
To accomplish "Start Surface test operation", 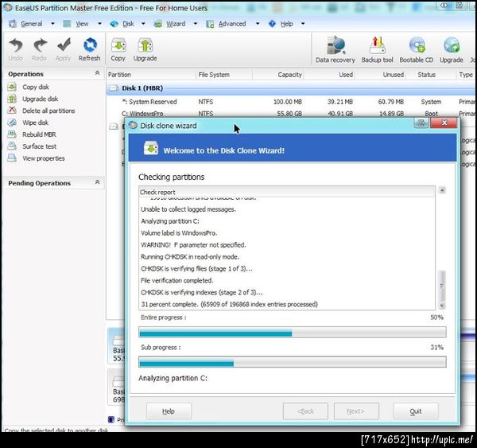I will point(39,146).
